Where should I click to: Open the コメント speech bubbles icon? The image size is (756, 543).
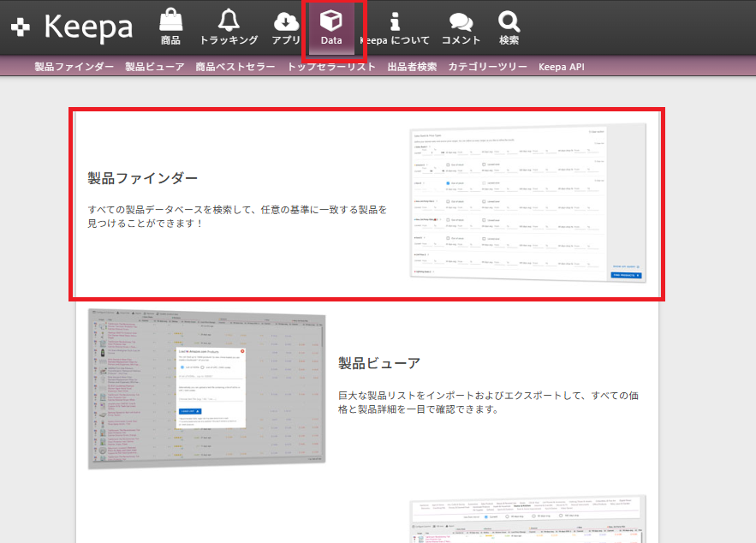pos(461,21)
